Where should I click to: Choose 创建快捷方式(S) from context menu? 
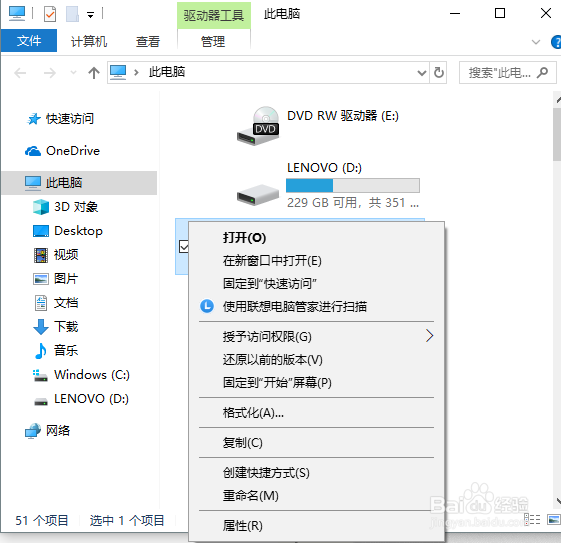pos(316,473)
